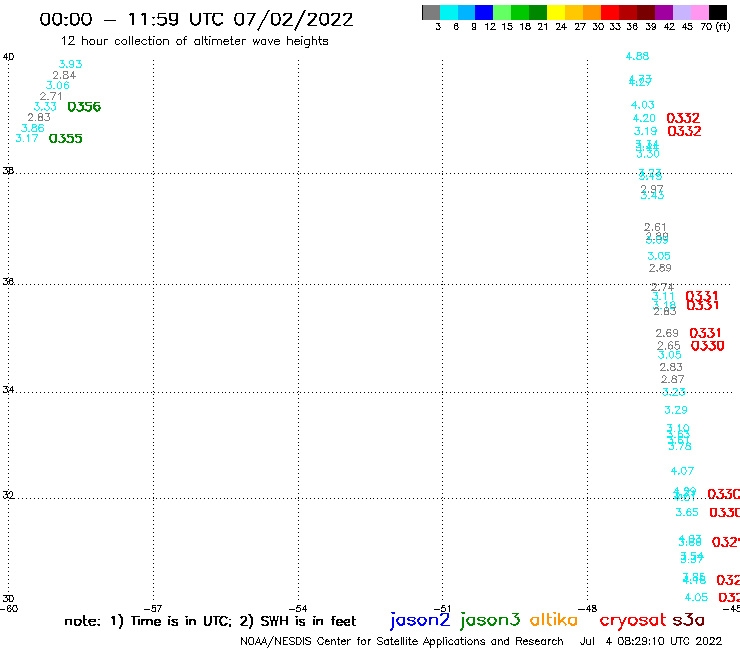Select the black swatch at legend's end
The image size is (740, 650).
pos(718,12)
